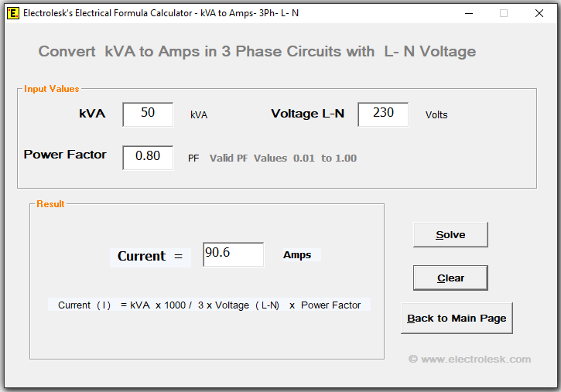
Task: Click the 'Input Values' group title
Action: 51,89
